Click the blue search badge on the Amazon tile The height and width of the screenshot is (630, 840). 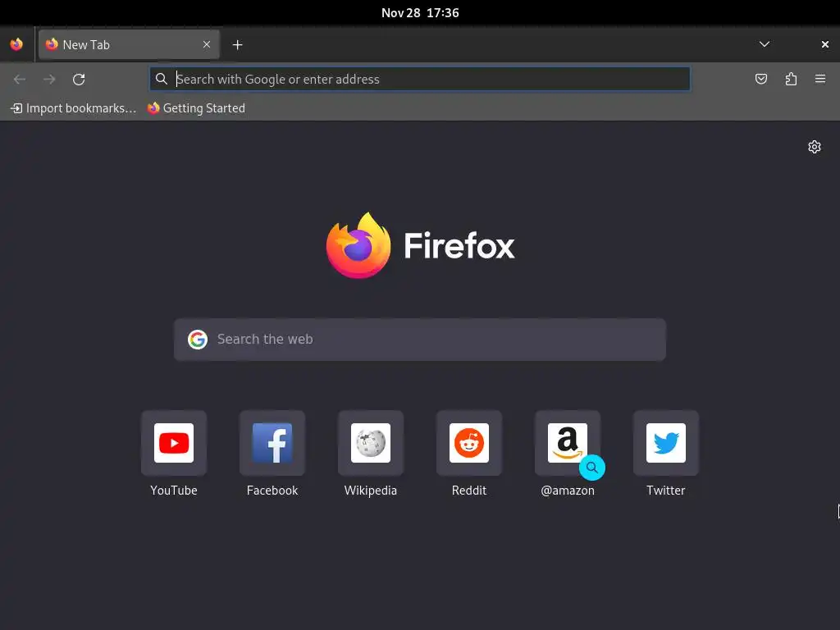pyautogui.click(x=592, y=468)
